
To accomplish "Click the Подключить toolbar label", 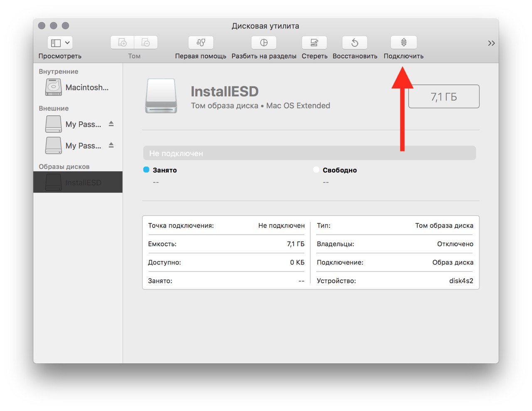I will click(404, 56).
